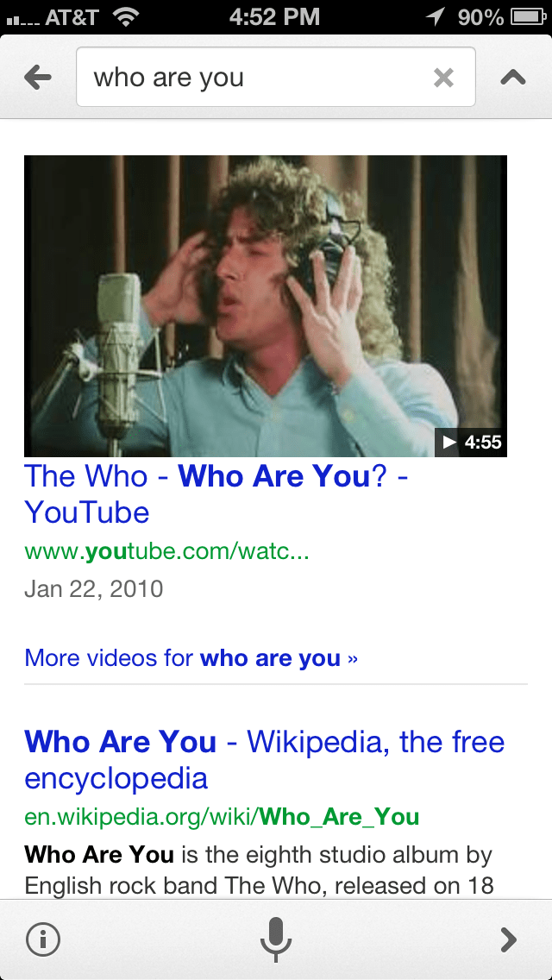552x980 pixels.
Task: Tap the location arrow status icon
Action: [x=436, y=17]
